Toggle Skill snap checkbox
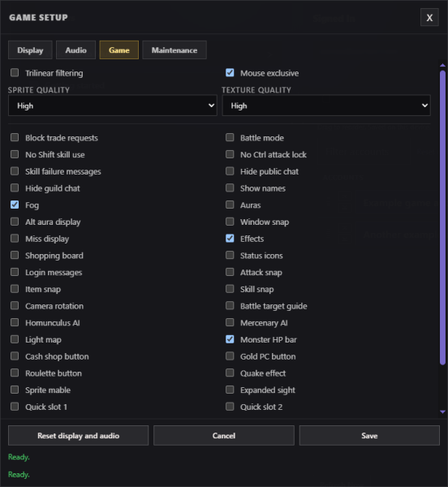The width and height of the screenshot is (448, 487). 230,288
